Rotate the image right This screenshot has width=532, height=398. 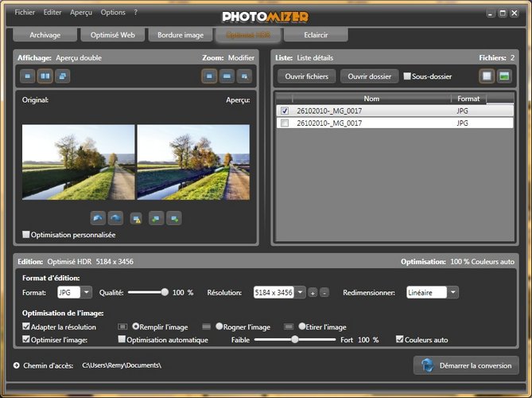tap(115, 218)
